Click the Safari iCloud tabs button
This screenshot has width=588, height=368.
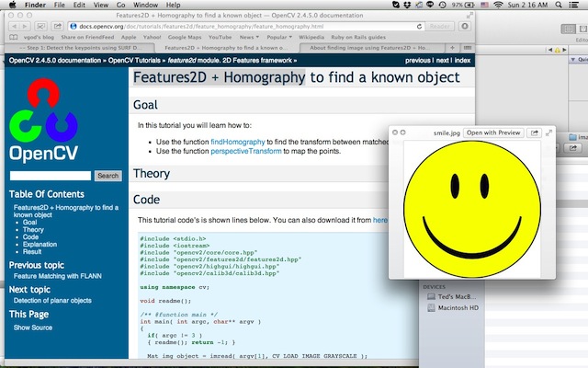tap(40, 27)
